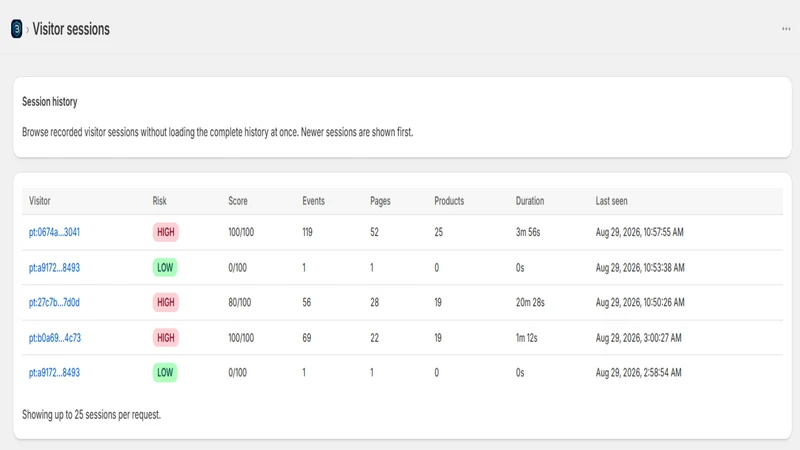Select the 56 events cell
The width and height of the screenshot is (800, 450).
[x=307, y=303]
